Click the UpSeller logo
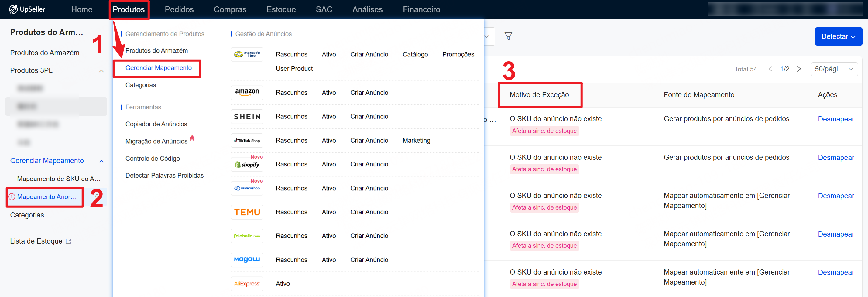This screenshot has height=297, width=868. pyautogui.click(x=27, y=9)
